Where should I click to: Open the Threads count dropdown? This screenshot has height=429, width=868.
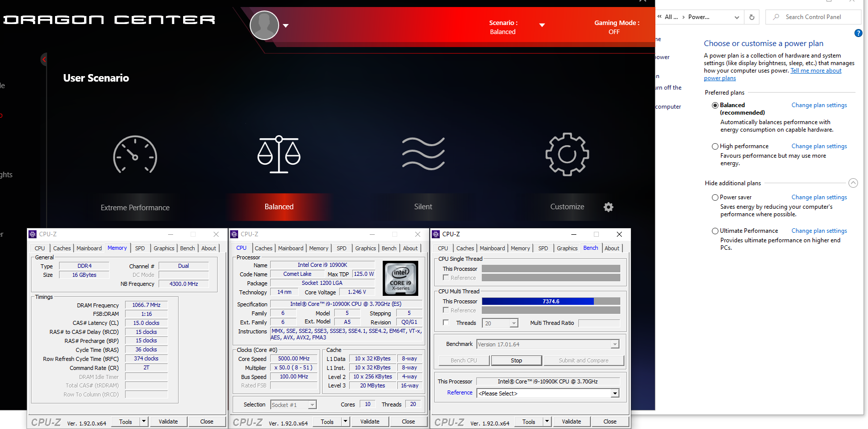coord(514,323)
